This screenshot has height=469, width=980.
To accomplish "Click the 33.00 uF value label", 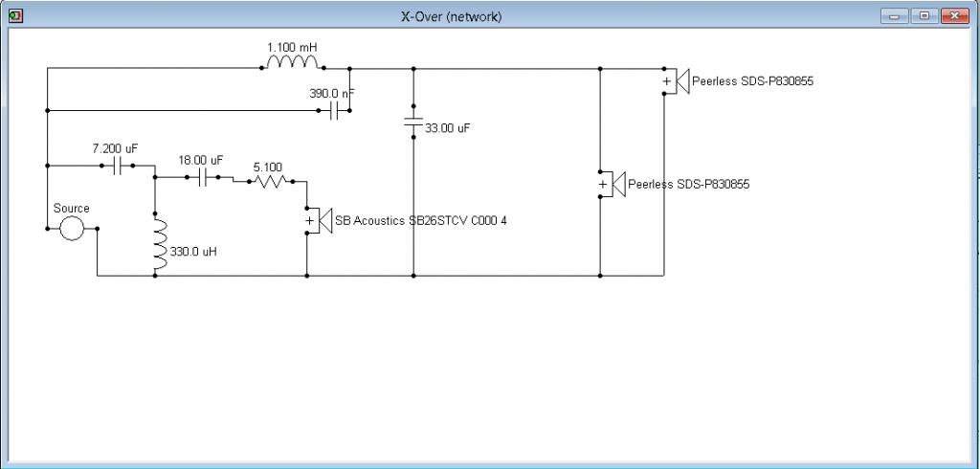I will [448, 128].
